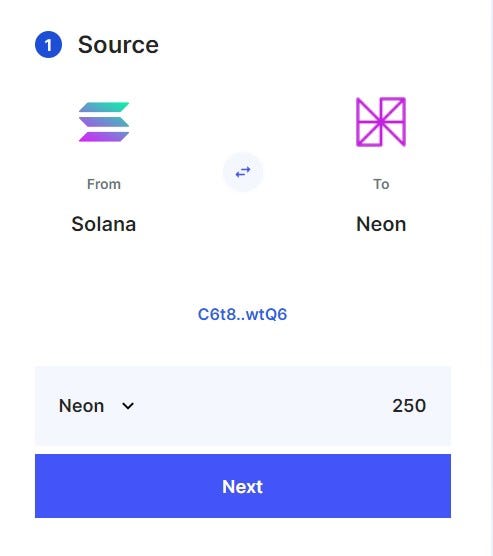Click the "From" label under Solana logo
Screen dimensions: 493x556
(x=104, y=184)
